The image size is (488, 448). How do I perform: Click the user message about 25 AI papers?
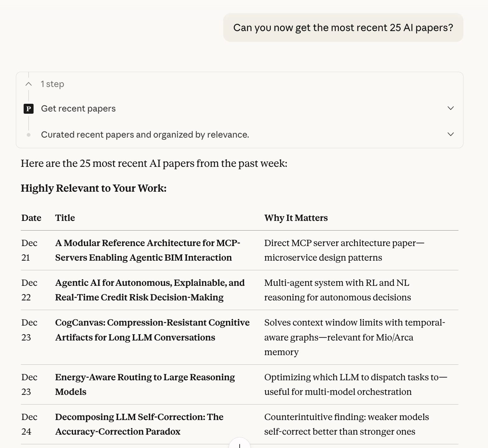[x=343, y=28]
